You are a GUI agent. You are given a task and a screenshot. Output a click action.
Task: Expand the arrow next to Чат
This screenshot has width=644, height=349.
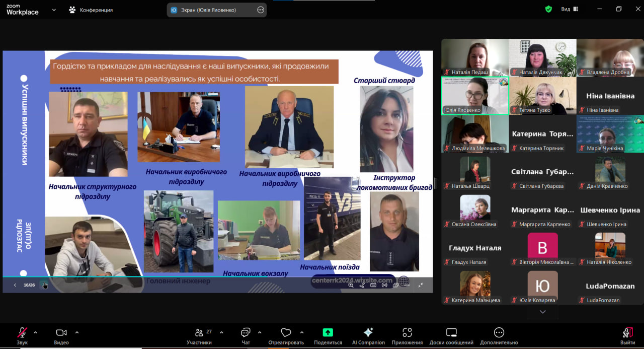coord(260,332)
